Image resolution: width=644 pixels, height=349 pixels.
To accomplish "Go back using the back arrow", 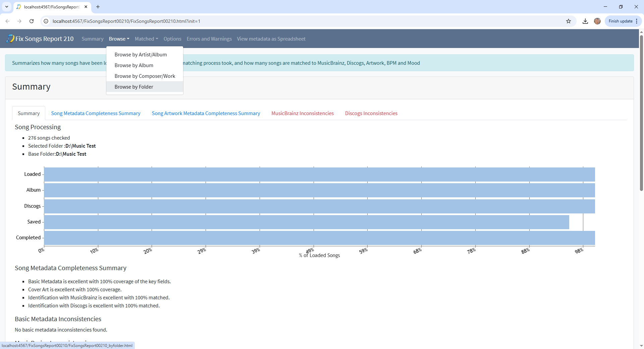I will (x=7, y=21).
